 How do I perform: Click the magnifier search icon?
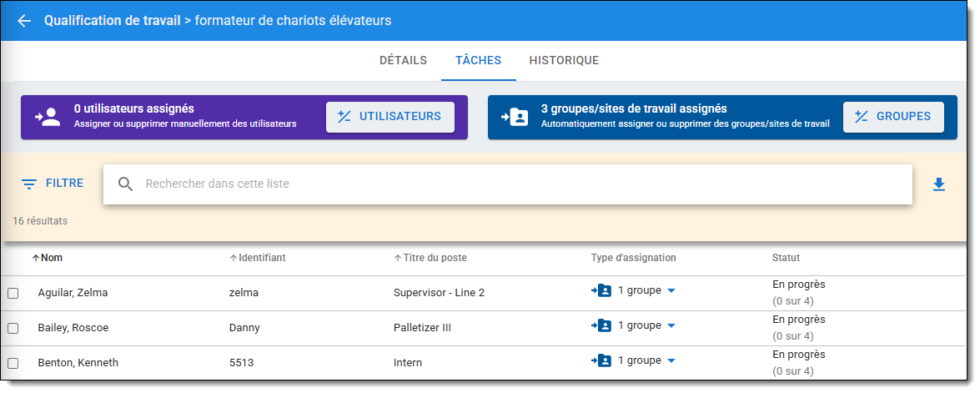[x=126, y=184]
